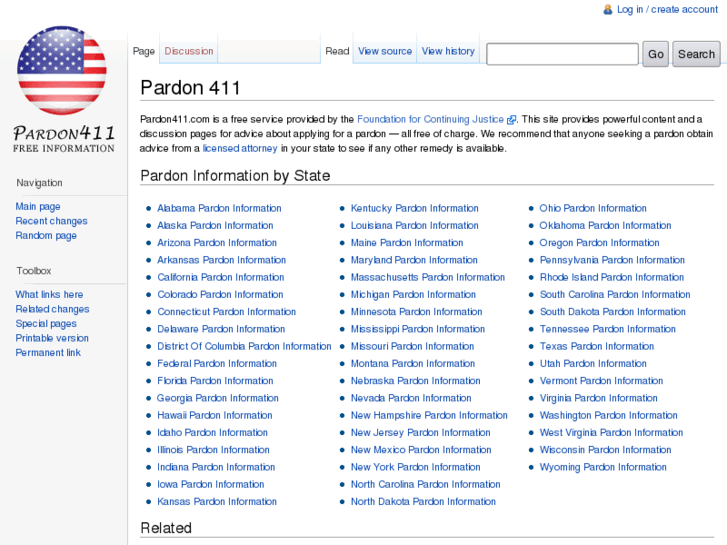
Task: Open Pennsylvania Pardon Information
Action: (x=612, y=260)
